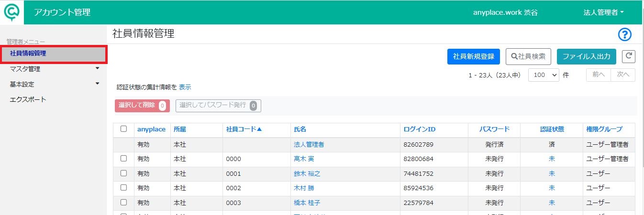Click 選択してパスワード発行 button
Image resolution: width=644 pixels, height=215 pixels.
pos(218,106)
